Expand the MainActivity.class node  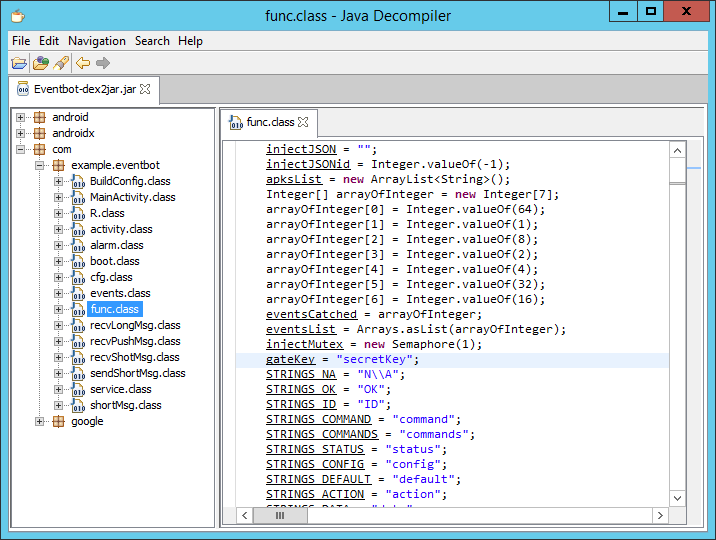[x=58, y=197]
